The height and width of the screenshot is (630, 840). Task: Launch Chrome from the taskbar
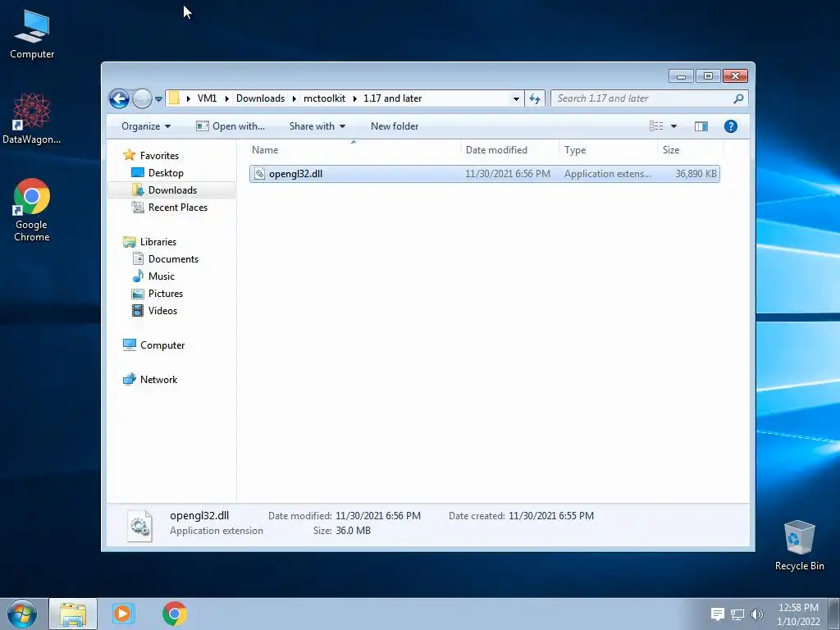175,614
